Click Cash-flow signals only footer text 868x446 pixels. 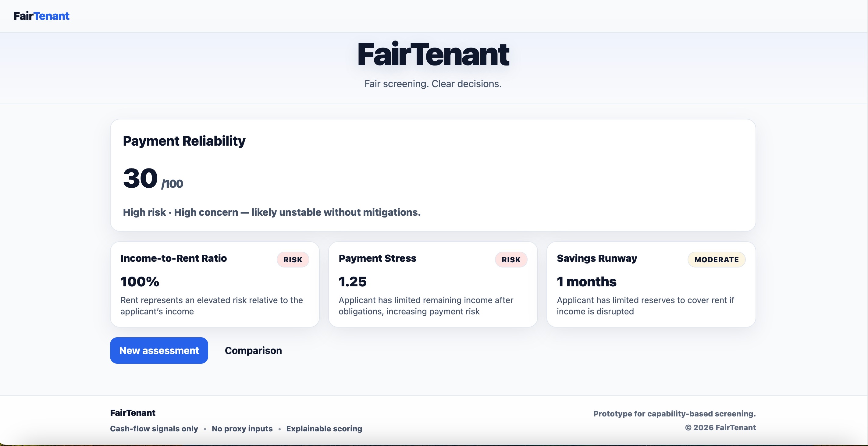[x=154, y=429]
